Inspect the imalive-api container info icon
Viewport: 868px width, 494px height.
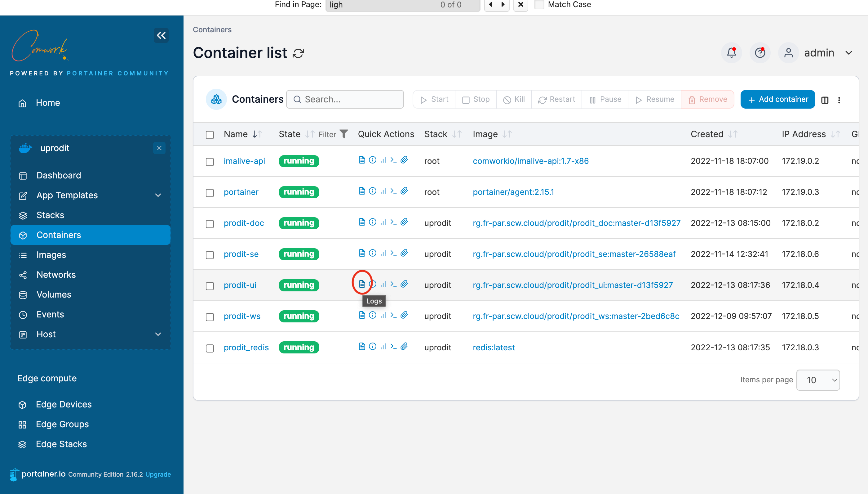[373, 160]
